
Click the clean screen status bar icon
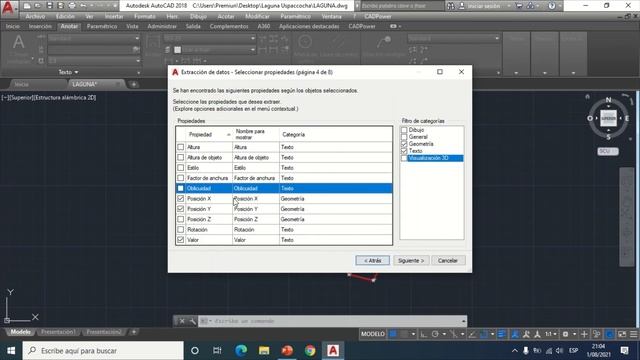click(622, 334)
